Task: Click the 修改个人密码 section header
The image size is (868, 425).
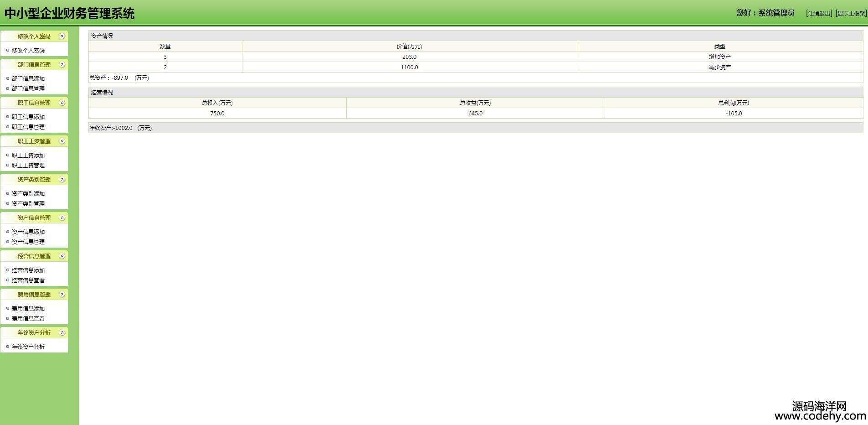Action: point(34,36)
